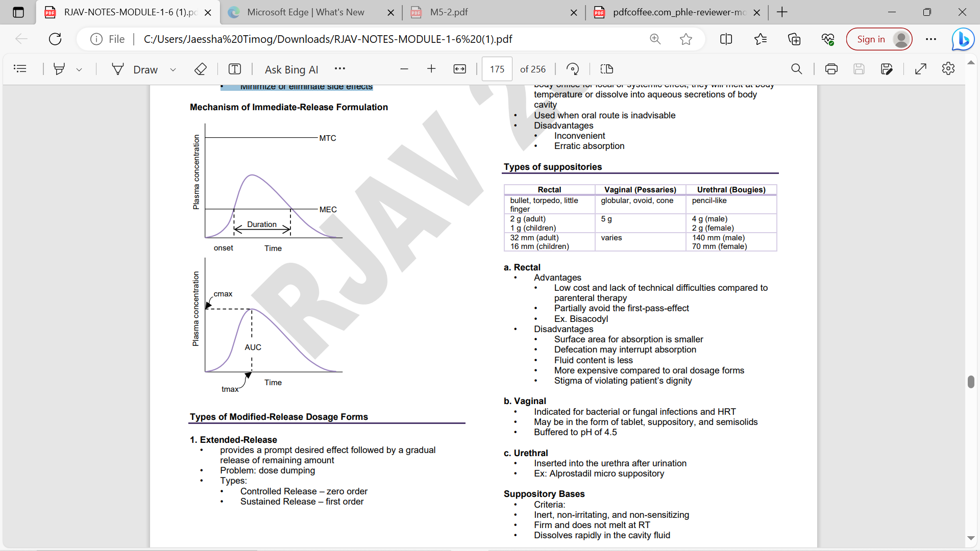Open PDF viewer settings gear

[948, 69]
